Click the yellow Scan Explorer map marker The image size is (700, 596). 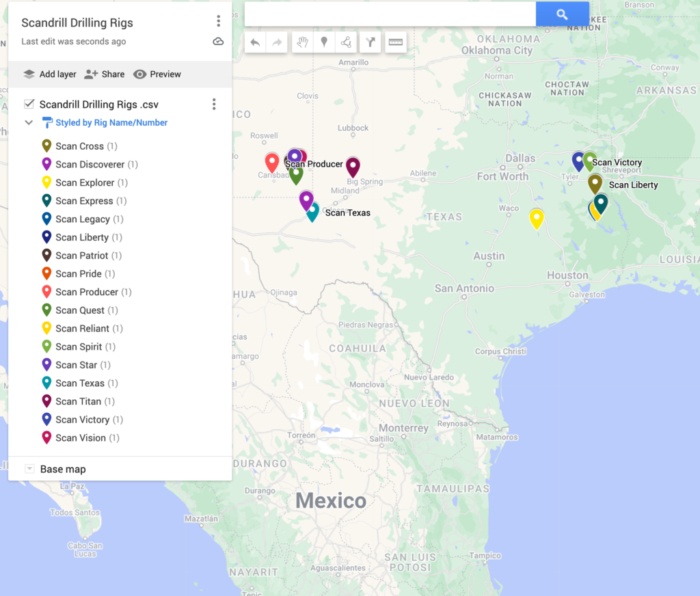click(x=537, y=217)
